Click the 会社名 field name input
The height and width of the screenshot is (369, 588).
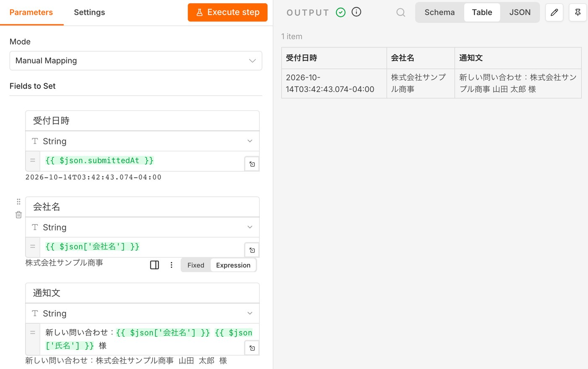[x=142, y=207]
